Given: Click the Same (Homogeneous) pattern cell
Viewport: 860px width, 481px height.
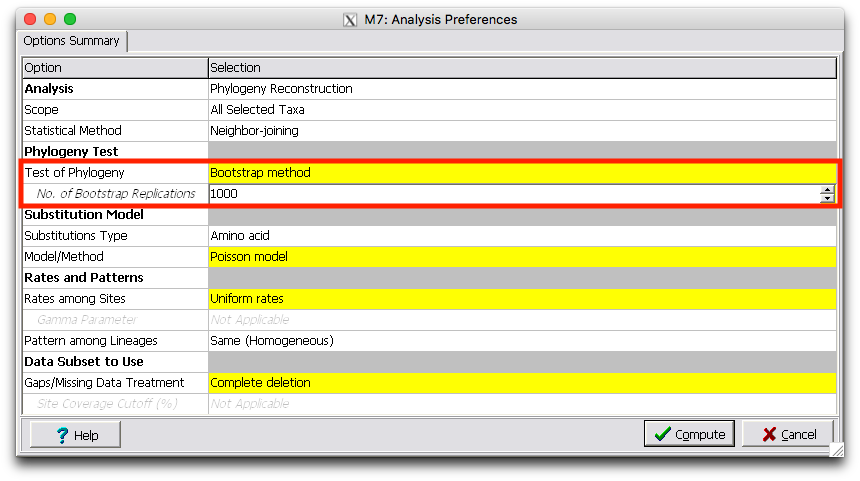Looking at the screenshot, I should tap(521, 341).
